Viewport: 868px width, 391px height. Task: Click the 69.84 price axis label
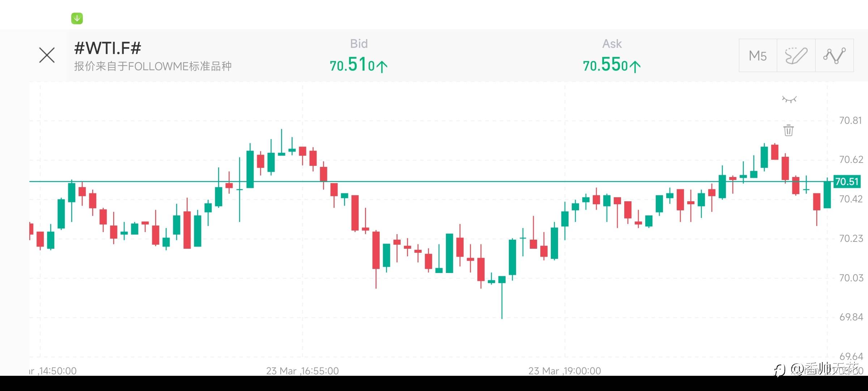tap(851, 317)
